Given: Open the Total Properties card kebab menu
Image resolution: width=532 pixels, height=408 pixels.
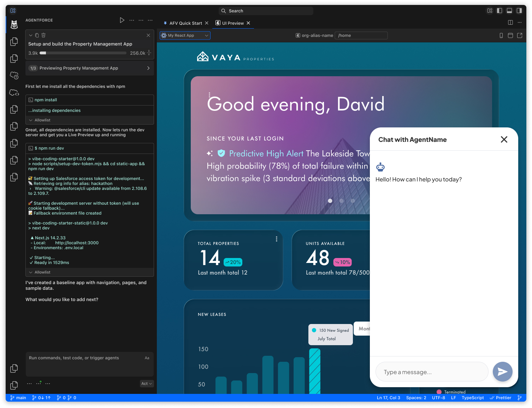Looking at the screenshot, I should pyautogui.click(x=277, y=239).
